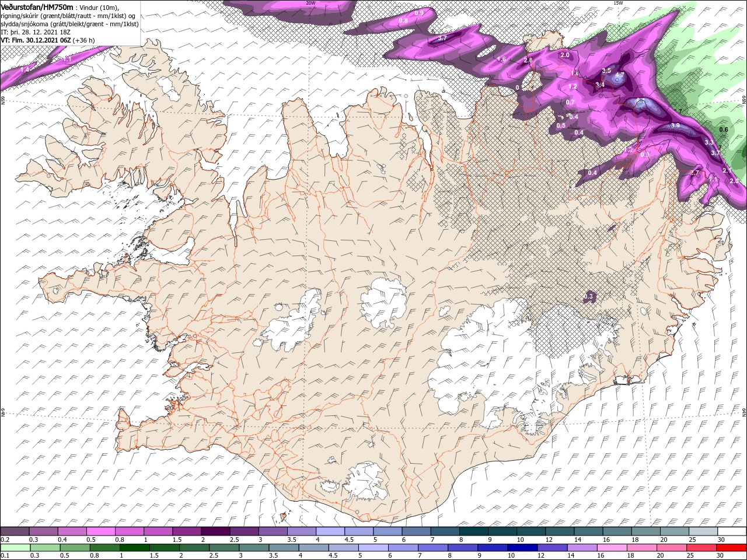Viewport: 747px width, 560px height.
Task: Click the dark teal 9 mm snow legend swatch
Action: (502, 531)
